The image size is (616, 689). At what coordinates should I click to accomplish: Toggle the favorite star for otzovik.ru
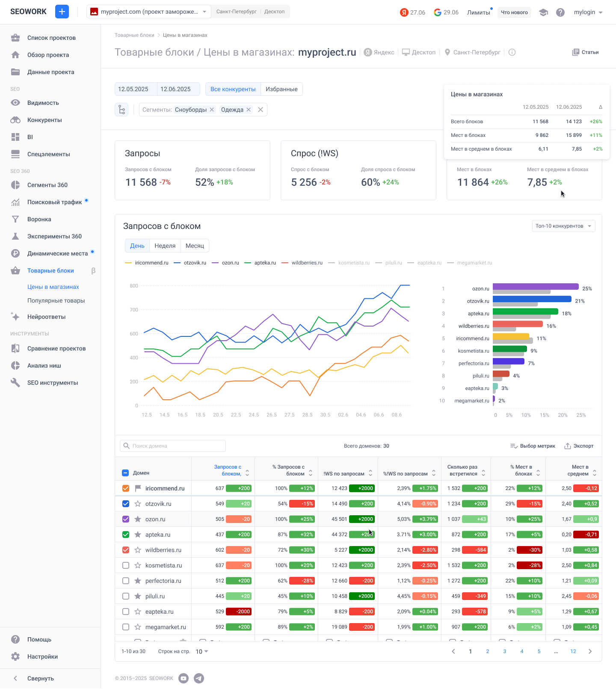[x=138, y=504]
